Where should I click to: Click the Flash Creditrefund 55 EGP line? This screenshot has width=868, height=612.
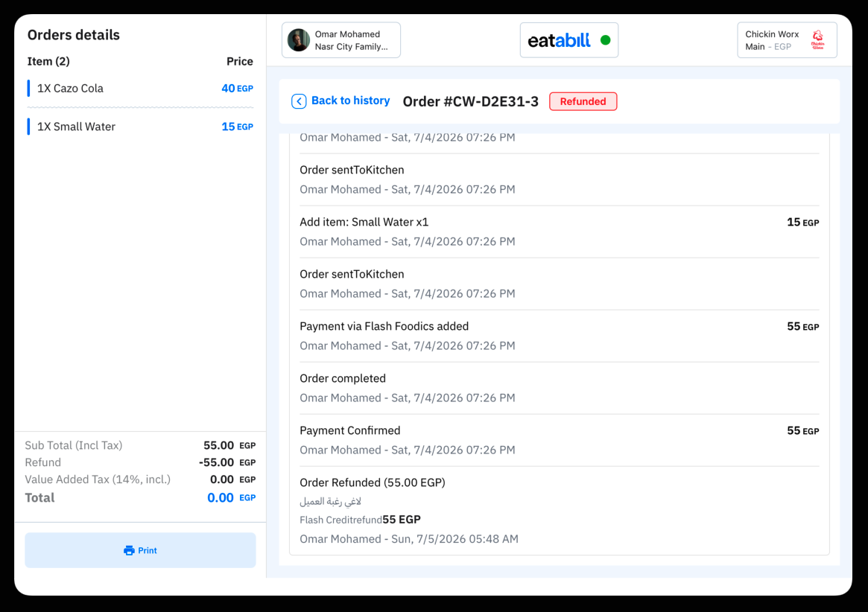point(361,520)
